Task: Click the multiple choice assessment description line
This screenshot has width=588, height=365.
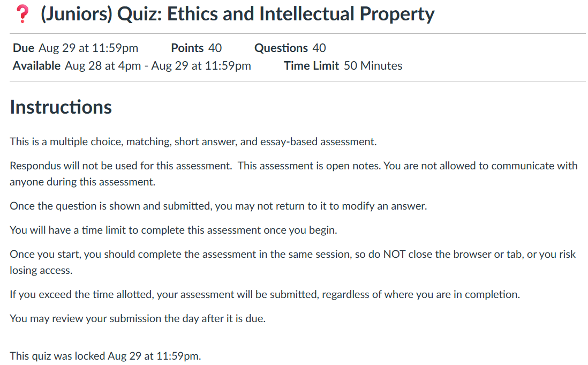Action: coord(193,142)
